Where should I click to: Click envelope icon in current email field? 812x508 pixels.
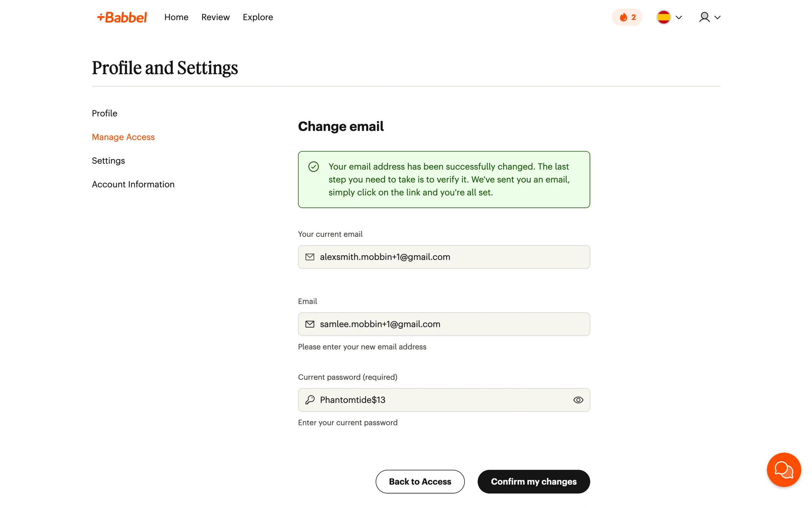(x=310, y=257)
